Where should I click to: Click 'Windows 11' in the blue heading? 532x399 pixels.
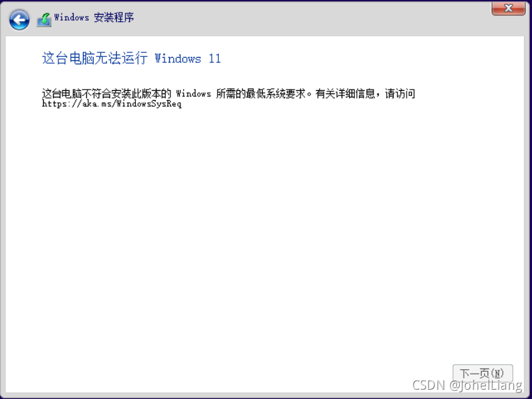(x=188, y=58)
